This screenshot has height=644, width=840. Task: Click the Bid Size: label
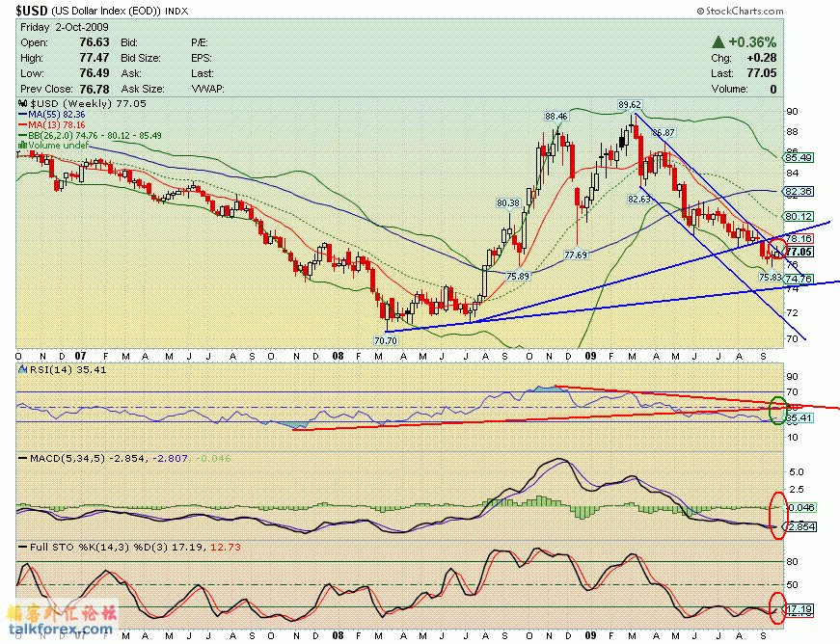[141, 58]
